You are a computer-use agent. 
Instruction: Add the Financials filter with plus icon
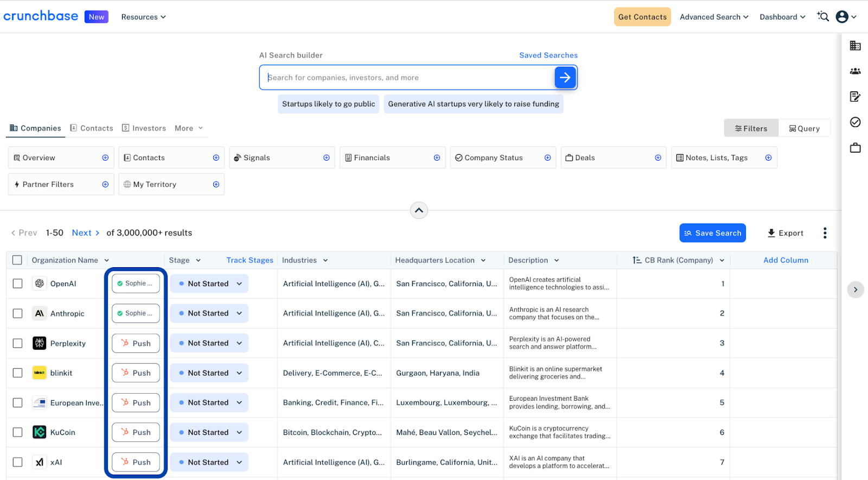tap(437, 158)
